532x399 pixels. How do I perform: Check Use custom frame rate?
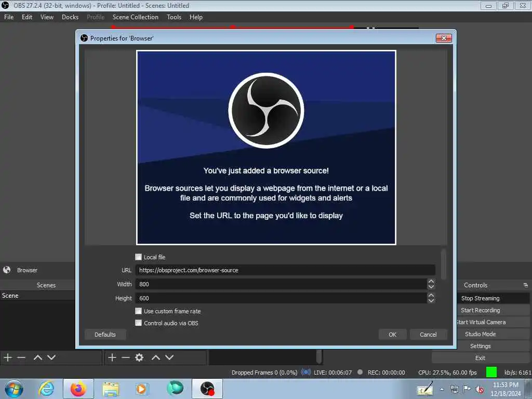[138, 311]
